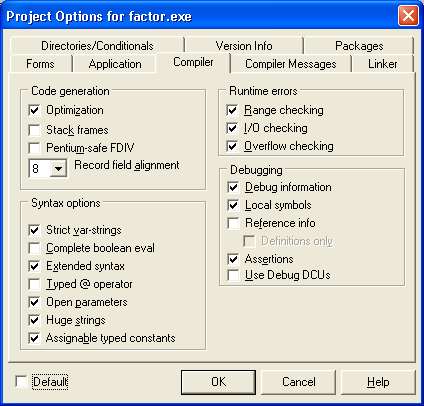Select the Directories/Conditionals tab

[x=97, y=46]
